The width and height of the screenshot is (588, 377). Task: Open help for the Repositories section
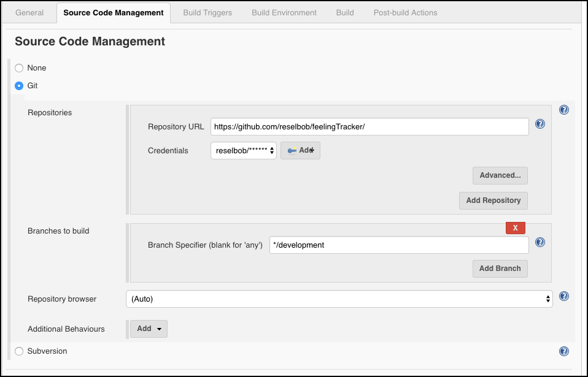click(563, 110)
